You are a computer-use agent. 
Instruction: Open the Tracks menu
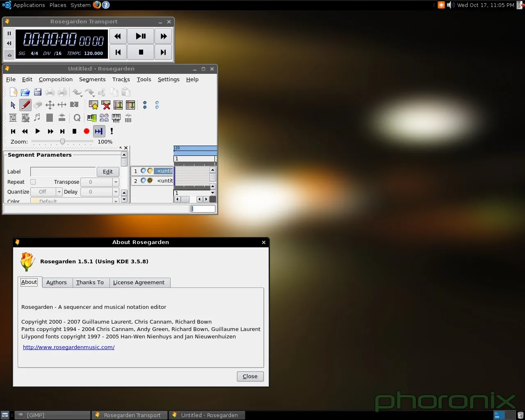tap(121, 80)
